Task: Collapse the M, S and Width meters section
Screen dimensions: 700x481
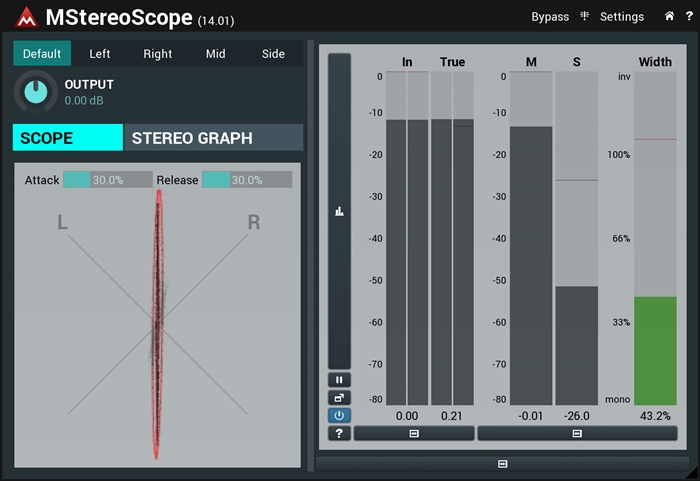Action: (577, 433)
